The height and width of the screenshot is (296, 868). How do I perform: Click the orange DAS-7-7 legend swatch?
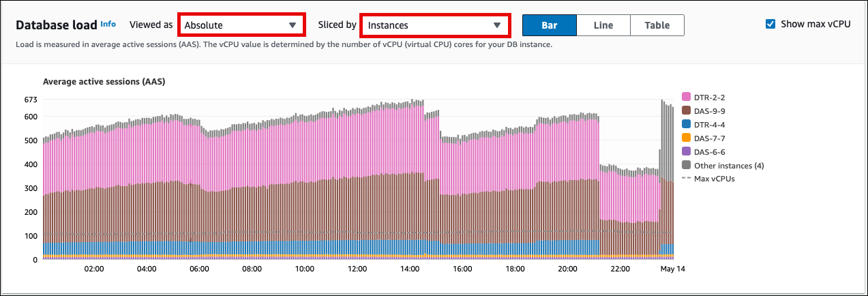[x=687, y=138]
